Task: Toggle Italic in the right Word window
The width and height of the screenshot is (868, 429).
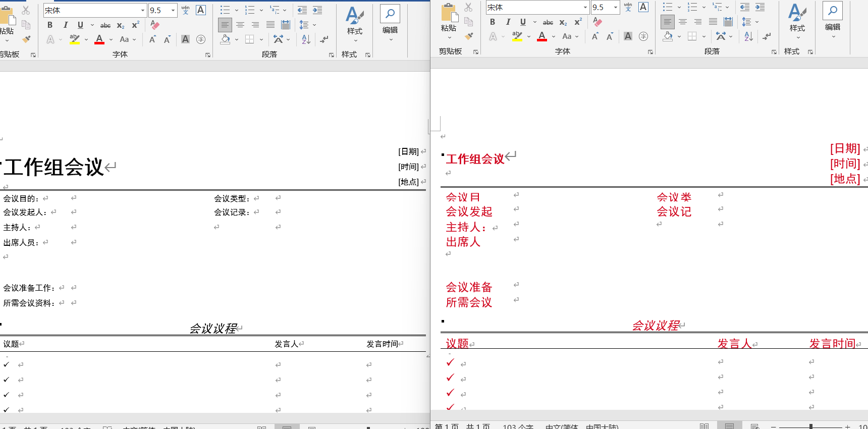Action: 508,22
